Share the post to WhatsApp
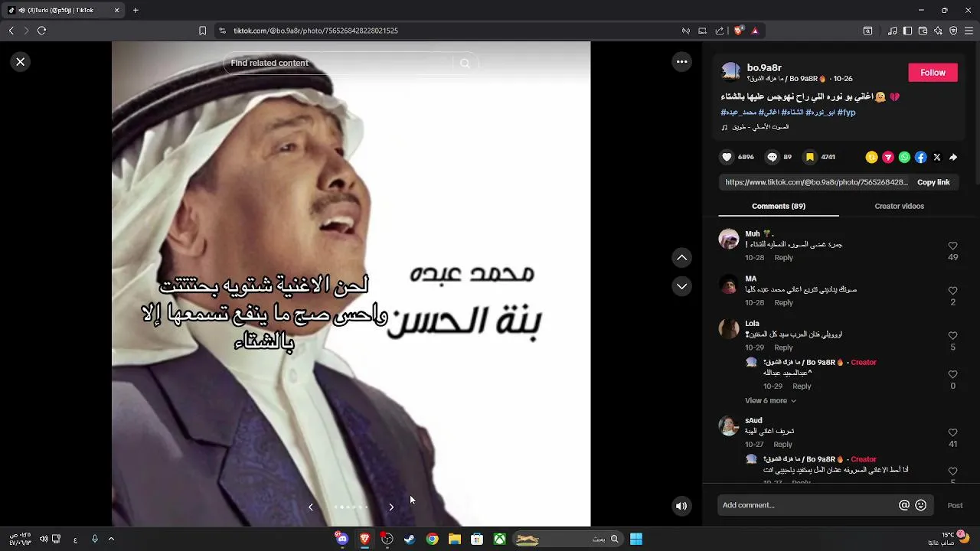Viewport: 980px width, 551px height. (x=904, y=157)
